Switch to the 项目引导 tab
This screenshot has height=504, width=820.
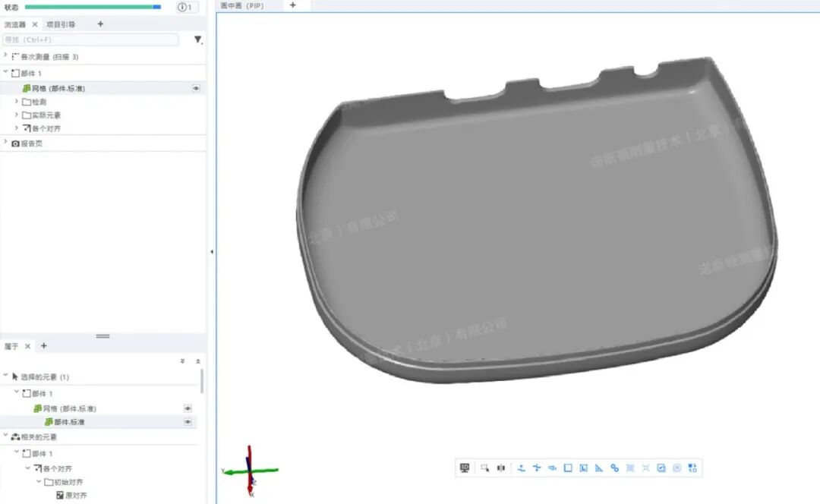point(61,24)
